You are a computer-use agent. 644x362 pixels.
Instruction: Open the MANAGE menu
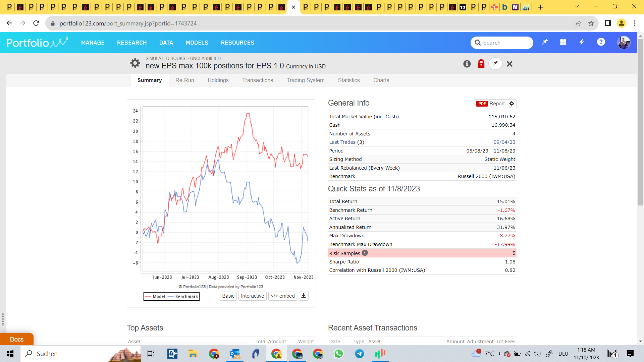click(93, 43)
